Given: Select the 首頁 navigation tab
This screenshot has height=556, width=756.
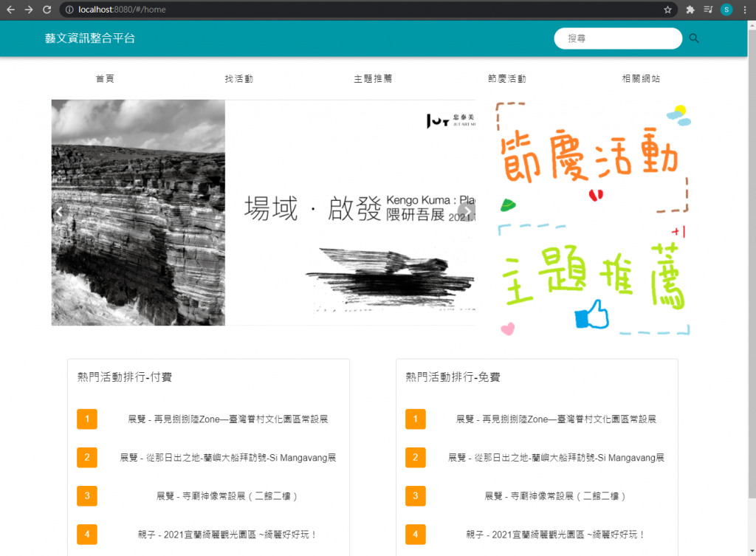Looking at the screenshot, I should (105, 78).
